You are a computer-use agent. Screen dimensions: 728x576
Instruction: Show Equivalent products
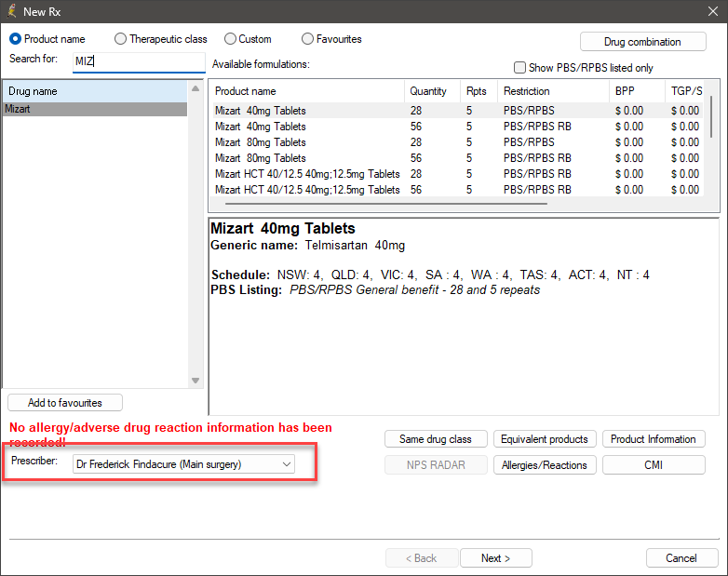pyautogui.click(x=545, y=439)
